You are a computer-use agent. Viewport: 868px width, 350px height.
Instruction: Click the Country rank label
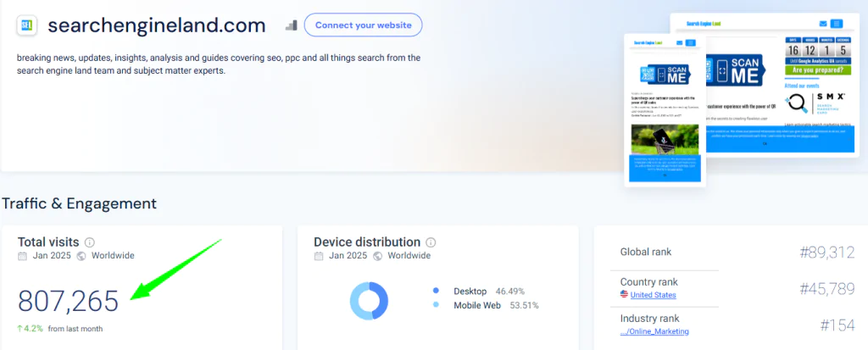[648, 282]
